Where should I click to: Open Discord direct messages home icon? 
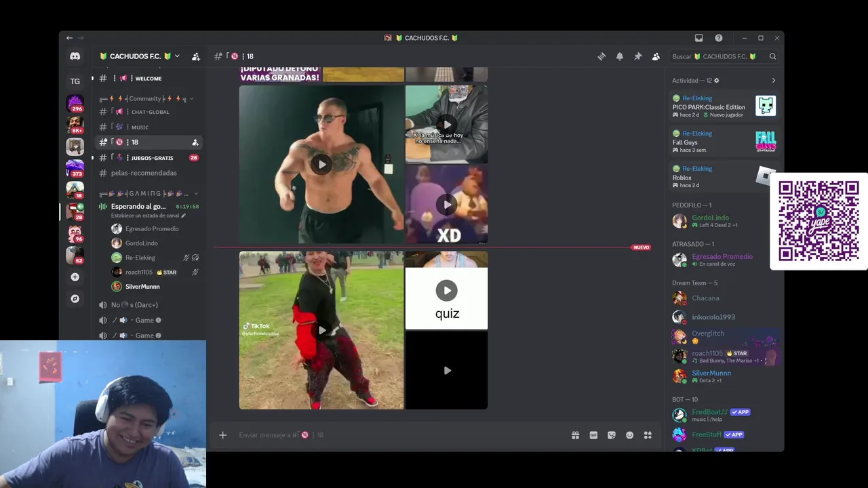click(75, 56)
